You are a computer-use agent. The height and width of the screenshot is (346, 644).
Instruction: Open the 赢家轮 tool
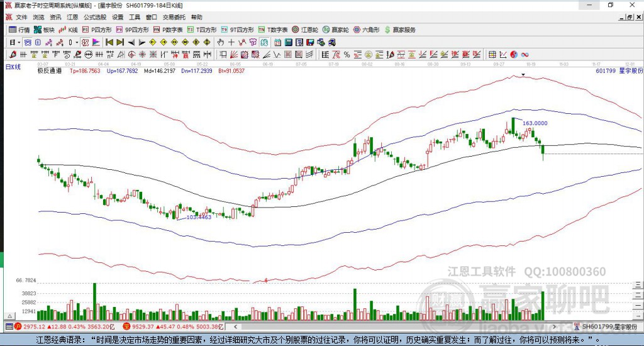click(336, 30)
